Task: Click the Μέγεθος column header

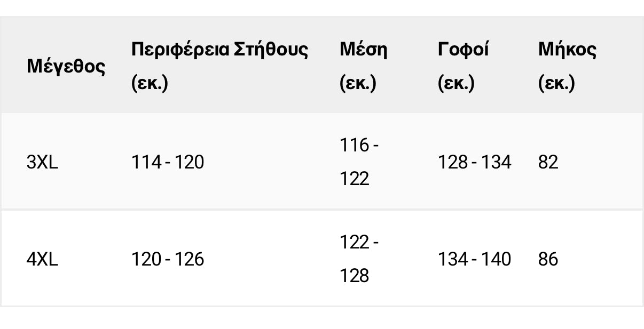Action: coord(66,67)
